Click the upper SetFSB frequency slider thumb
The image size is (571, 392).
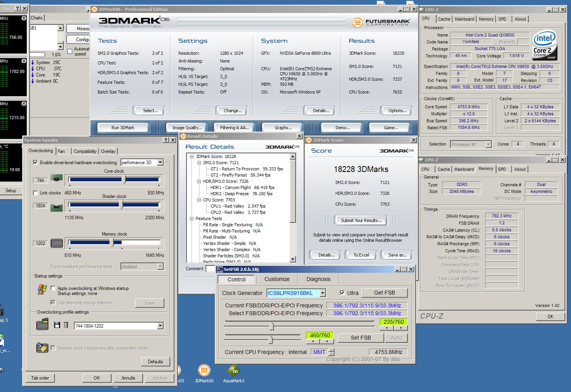pyautogui.click(x=271, y=327)
